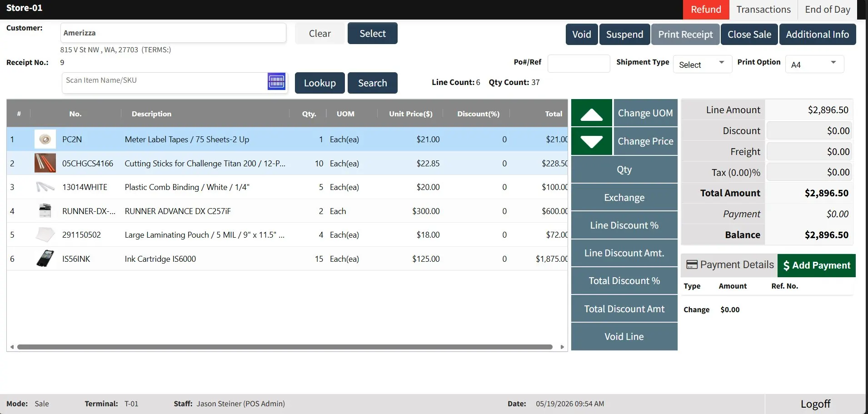Click scrollbar right arrow in item grid

[562, 347]
